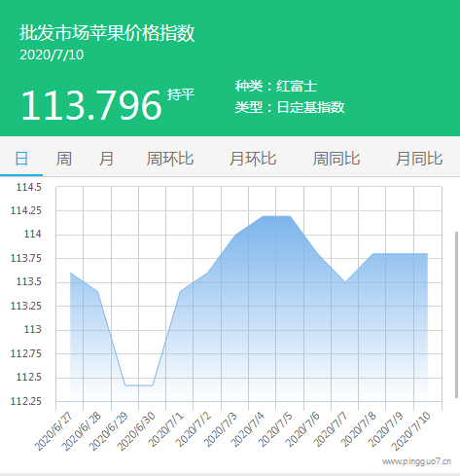Click the 种类：红富士 label
Image resolution: width=460 pixels, height=476 pixels.
pyautogui.click(x=276, y=86)
